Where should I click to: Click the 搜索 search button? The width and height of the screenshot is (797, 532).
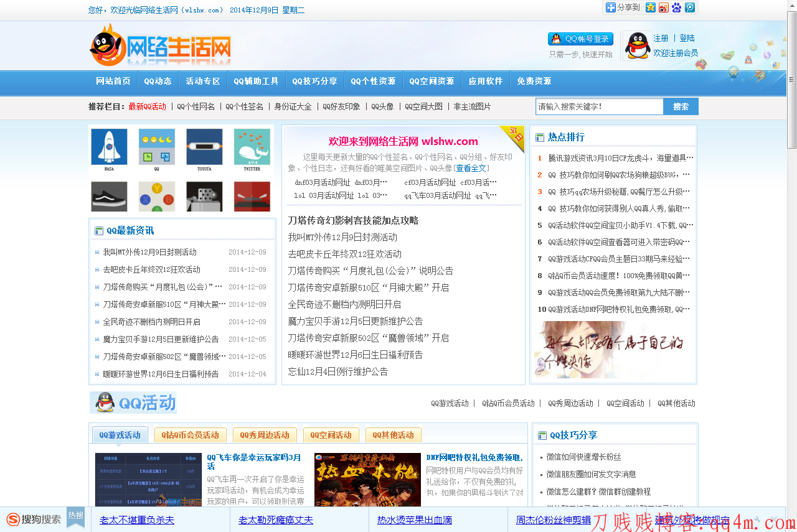(681, 106)
